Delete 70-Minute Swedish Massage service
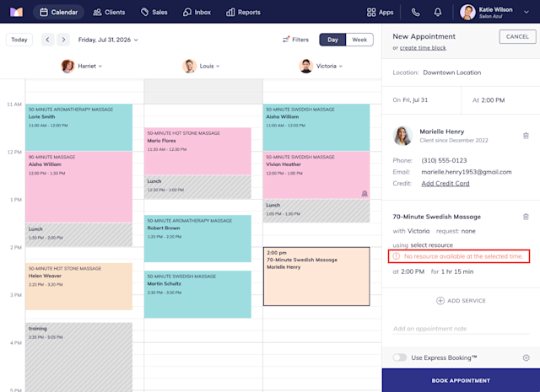The height and width of the screenshot is (392, 540). pyautogui.click(x=526, y=217)
